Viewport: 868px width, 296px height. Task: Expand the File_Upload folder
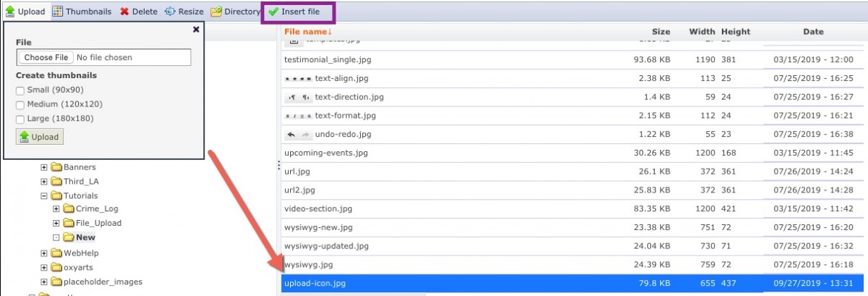point(56,223)
